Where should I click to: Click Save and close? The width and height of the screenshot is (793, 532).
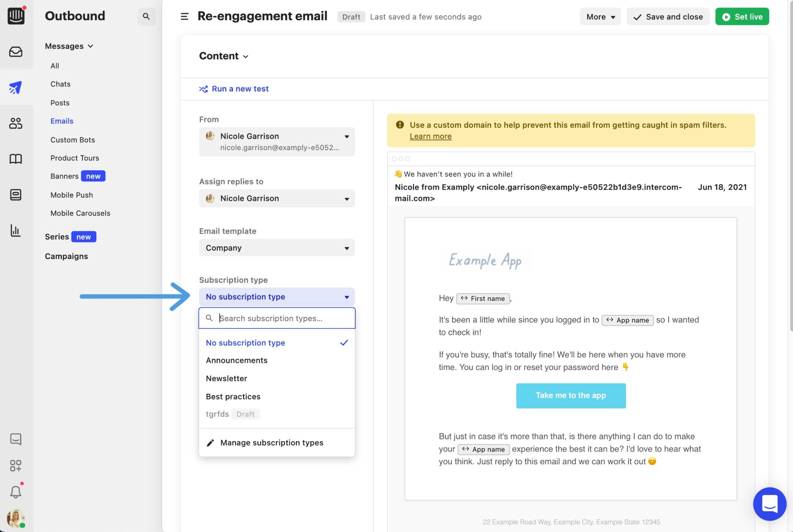[668, 17]
